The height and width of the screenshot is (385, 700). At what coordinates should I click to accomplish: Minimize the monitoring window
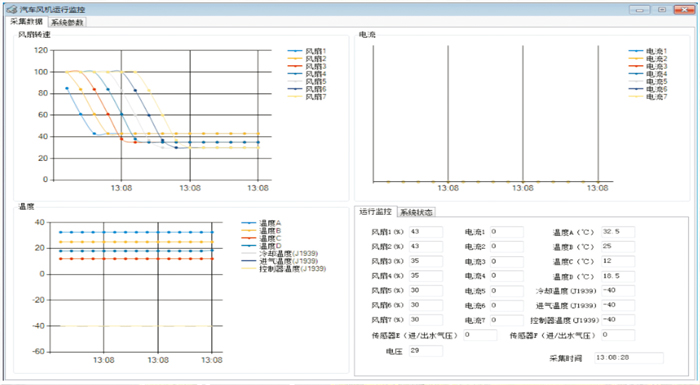[x=640, y=10]
